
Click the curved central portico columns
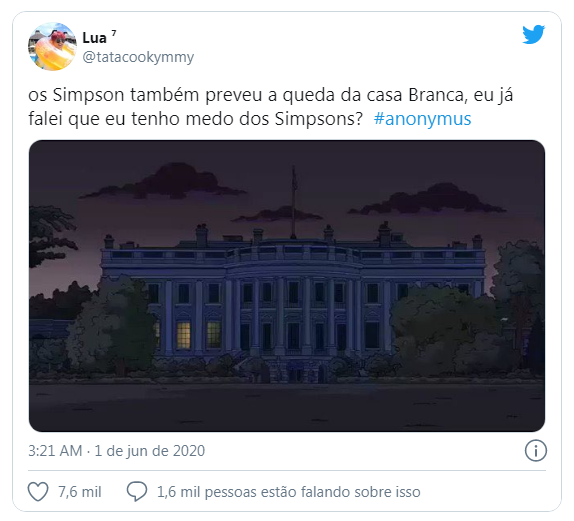[x=293, y=315]
